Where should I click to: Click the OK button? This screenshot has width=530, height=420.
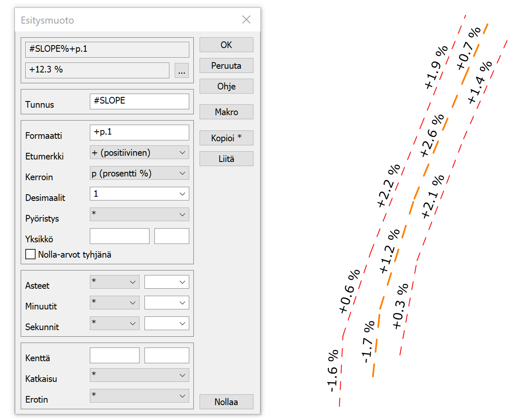pos(226,45)
